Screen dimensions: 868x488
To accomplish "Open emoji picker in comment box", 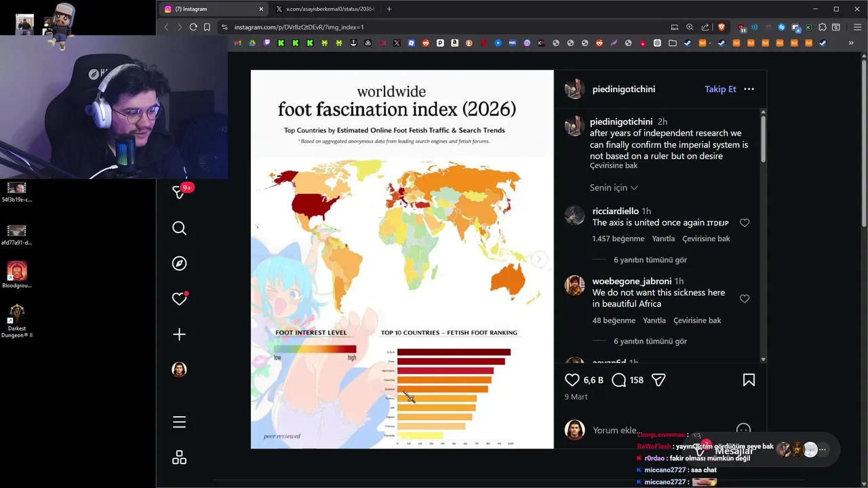I will pos(743,430).
